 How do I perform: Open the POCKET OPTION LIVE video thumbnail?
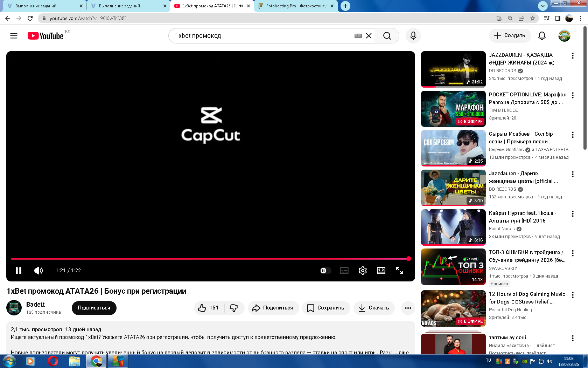pos(453,109)
